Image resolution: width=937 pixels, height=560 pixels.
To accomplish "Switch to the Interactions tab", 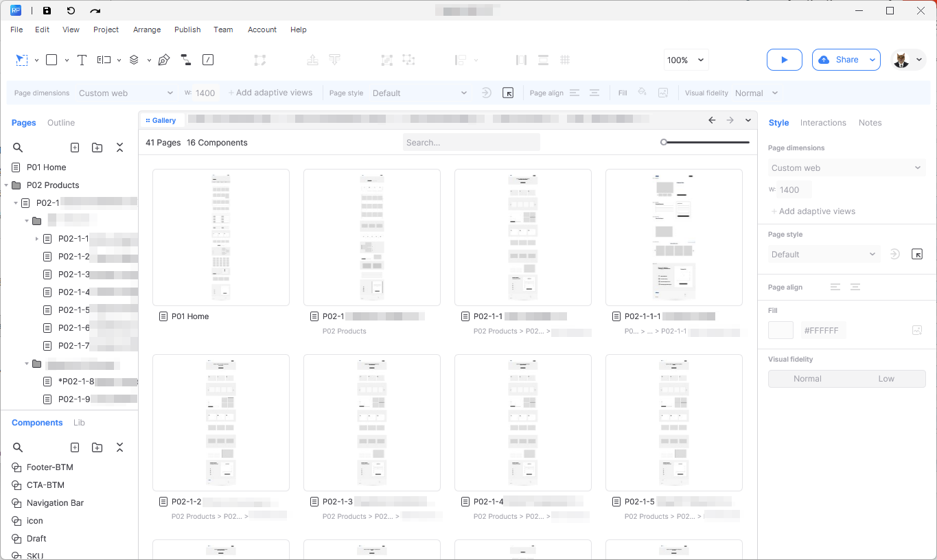I will (x=823, y=123).
